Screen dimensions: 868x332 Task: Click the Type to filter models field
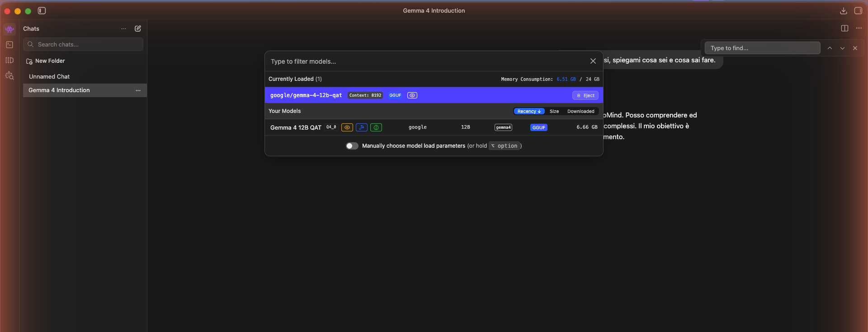pyautogui.click(x=427, y=61)
